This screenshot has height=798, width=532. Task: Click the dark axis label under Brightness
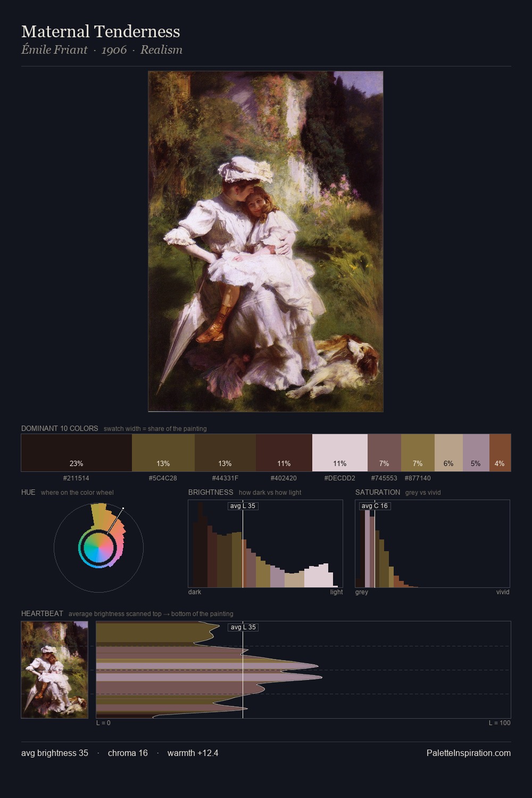pos(195,592)
